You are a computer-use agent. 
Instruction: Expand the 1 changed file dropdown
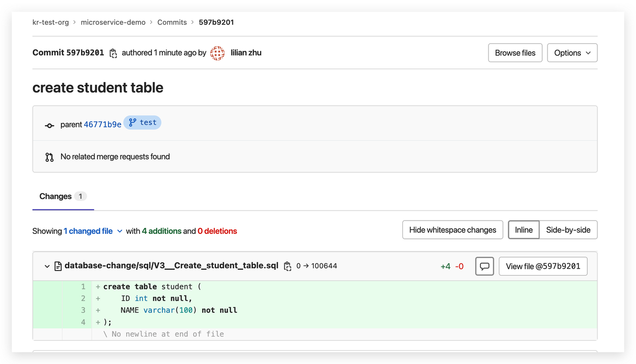click(x=93, y=231)
